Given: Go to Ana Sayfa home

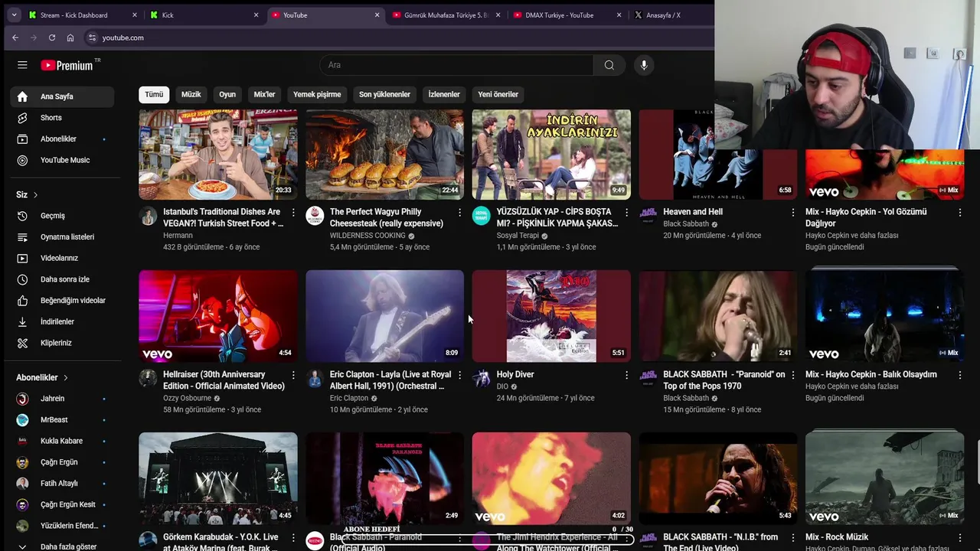Looking at the screenshot, I should click(63, 96).
